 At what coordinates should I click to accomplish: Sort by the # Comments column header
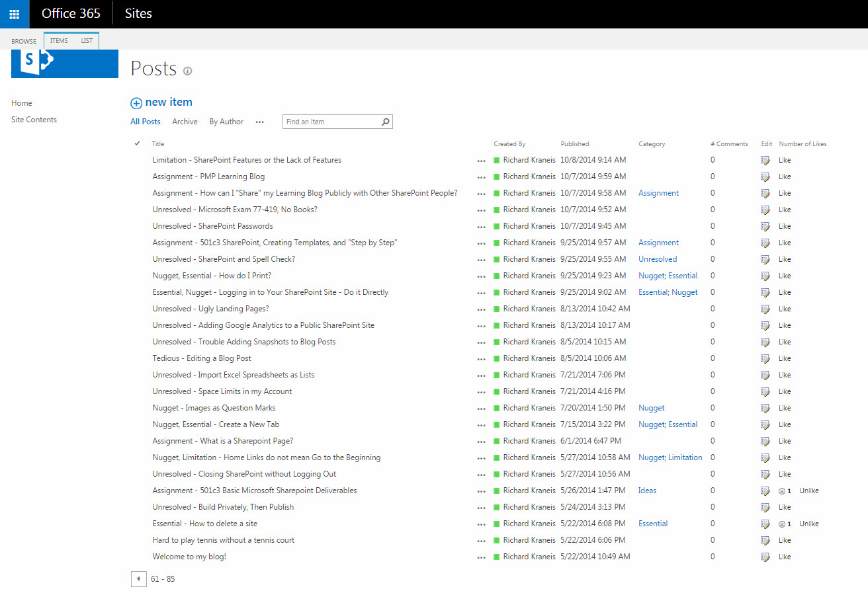pyautogui.click(x=729, y=143)
